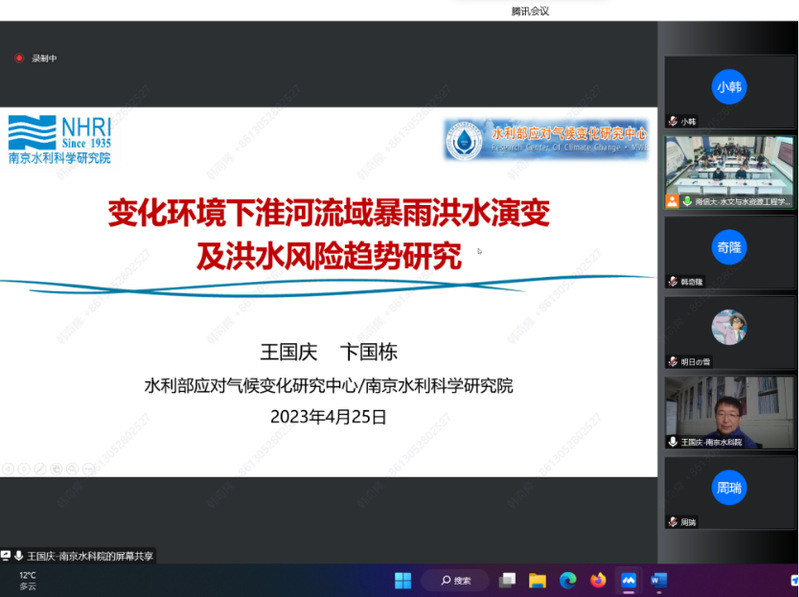Select the slideshow zoom magnifier
The width and height of the screenshot is (799, 597).
coord(72,468)
